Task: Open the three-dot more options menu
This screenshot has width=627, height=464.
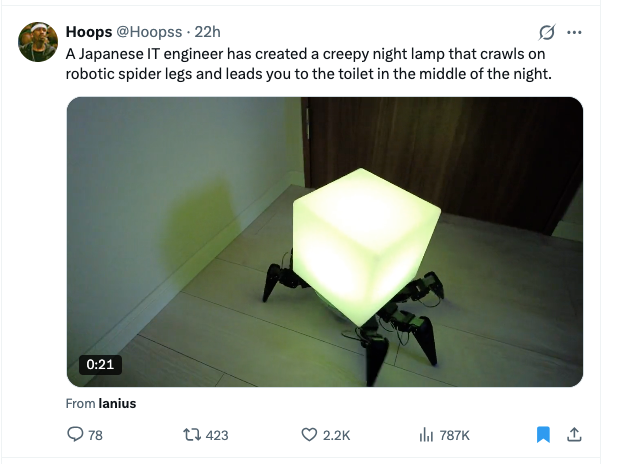Action: (x=574, y=32)
